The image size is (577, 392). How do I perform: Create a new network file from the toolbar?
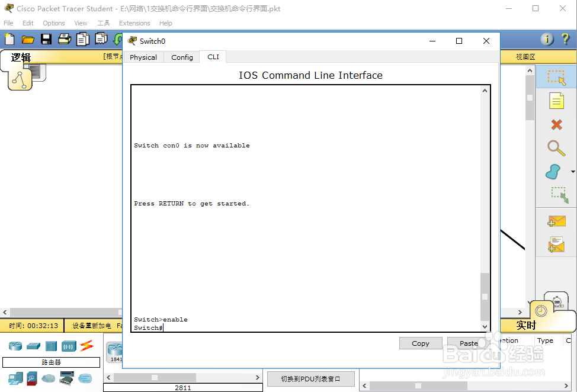click(9, 39)
